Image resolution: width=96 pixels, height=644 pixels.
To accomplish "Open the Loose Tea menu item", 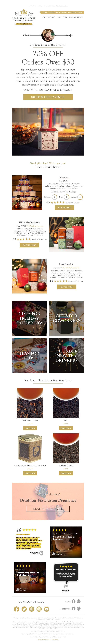I will (x=62, y=17).
